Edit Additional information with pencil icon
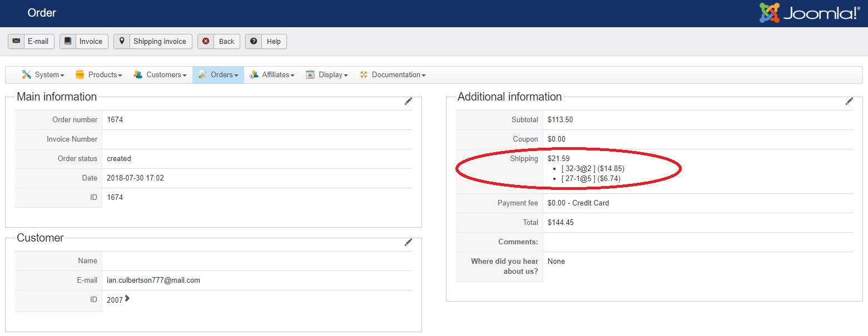This screenshot has height=336, width=868. point(849,101)
